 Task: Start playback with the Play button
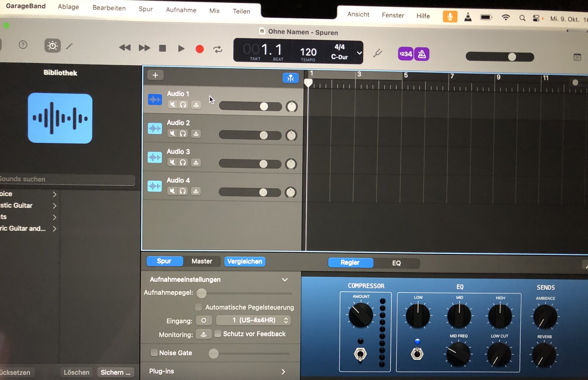point(181,49)
